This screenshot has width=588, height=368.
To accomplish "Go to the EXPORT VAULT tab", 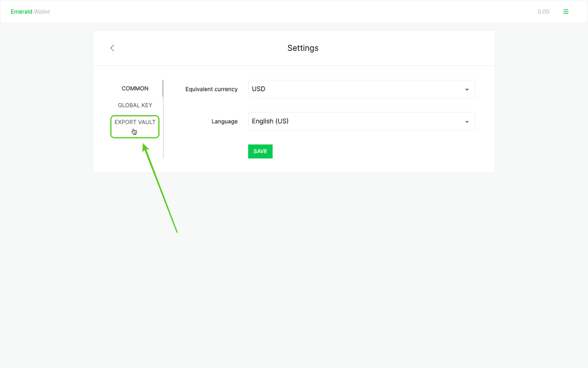I will pos(135,122).
